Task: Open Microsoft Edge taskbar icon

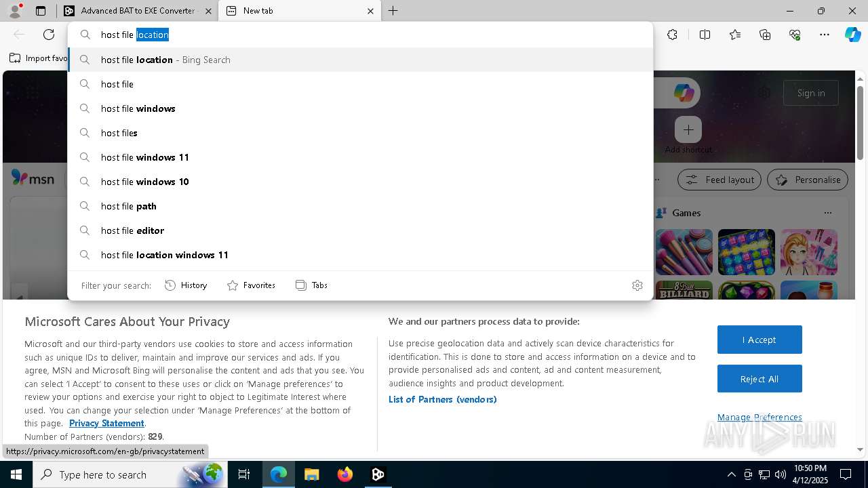Action: pos(279,474)
